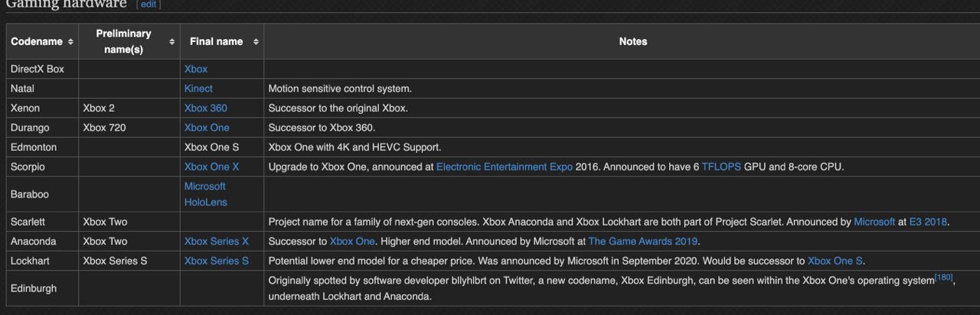Click the Successor to Xbox 360 note
The image size is (980, 315).
(322, 128)
